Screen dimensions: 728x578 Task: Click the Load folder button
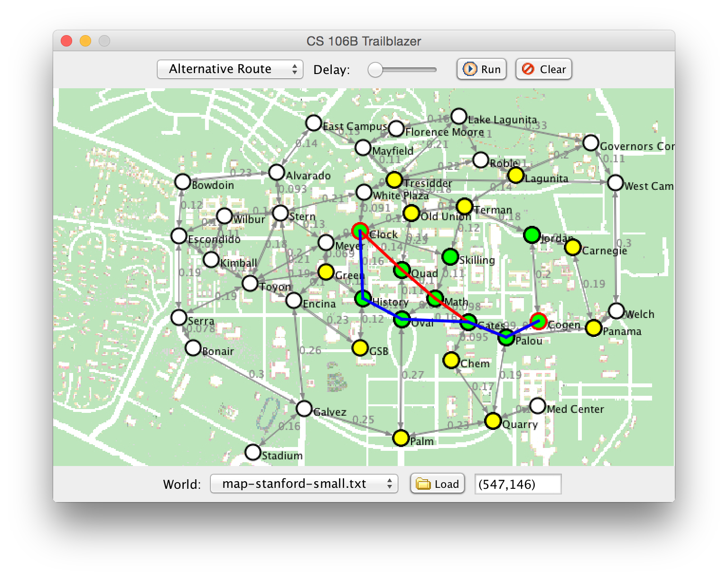[437, 484]
